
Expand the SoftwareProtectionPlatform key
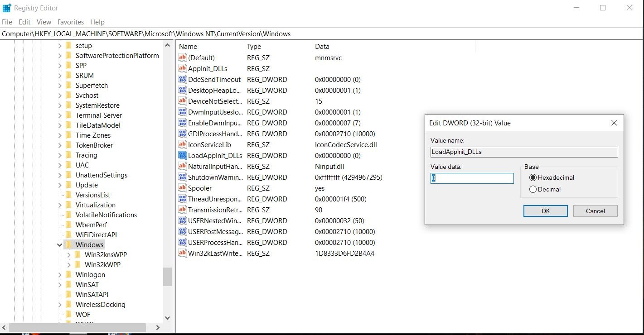(x=60, y=55)
